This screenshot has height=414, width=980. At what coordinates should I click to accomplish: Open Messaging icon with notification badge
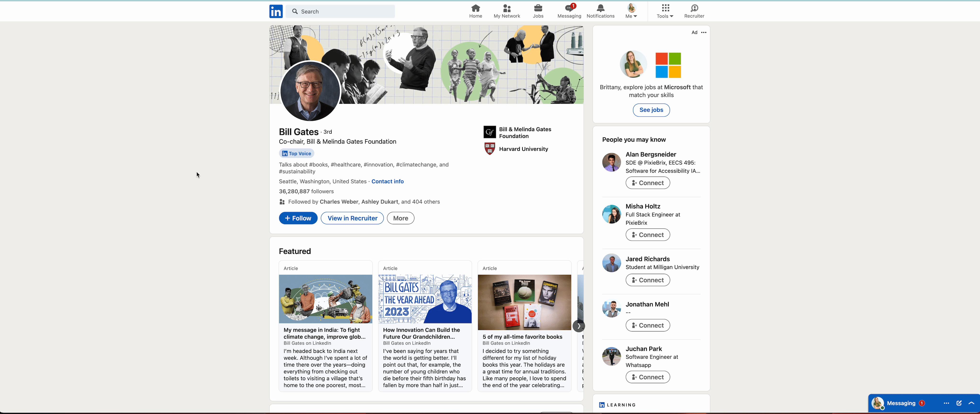click(569, 11)
